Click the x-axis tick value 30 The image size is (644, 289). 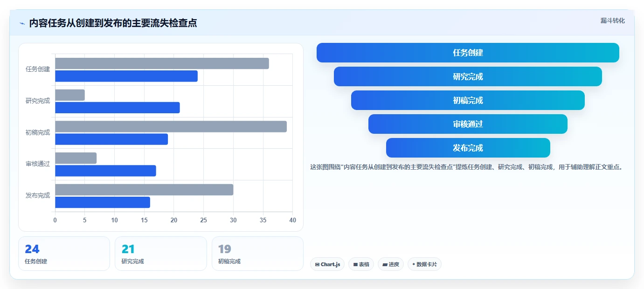[x=233, y=220]
